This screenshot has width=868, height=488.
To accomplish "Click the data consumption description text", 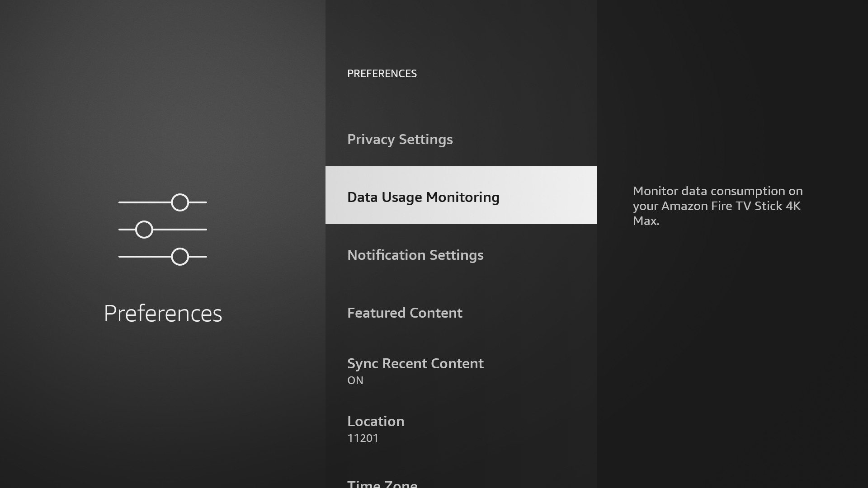I will tap(717, 206).
